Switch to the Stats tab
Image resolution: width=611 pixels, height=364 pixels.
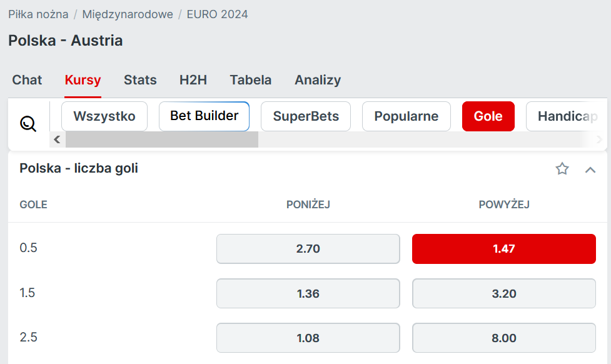(x=140, y=80)
